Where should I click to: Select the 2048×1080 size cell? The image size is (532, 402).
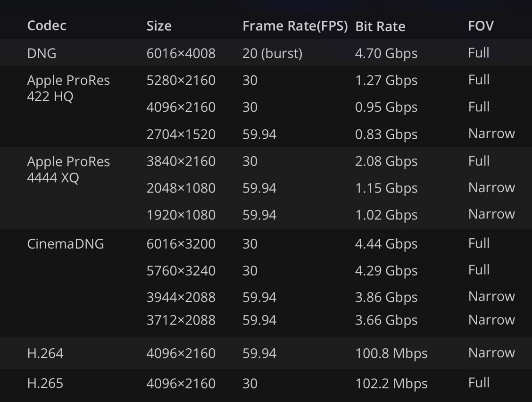click(181, 188)
